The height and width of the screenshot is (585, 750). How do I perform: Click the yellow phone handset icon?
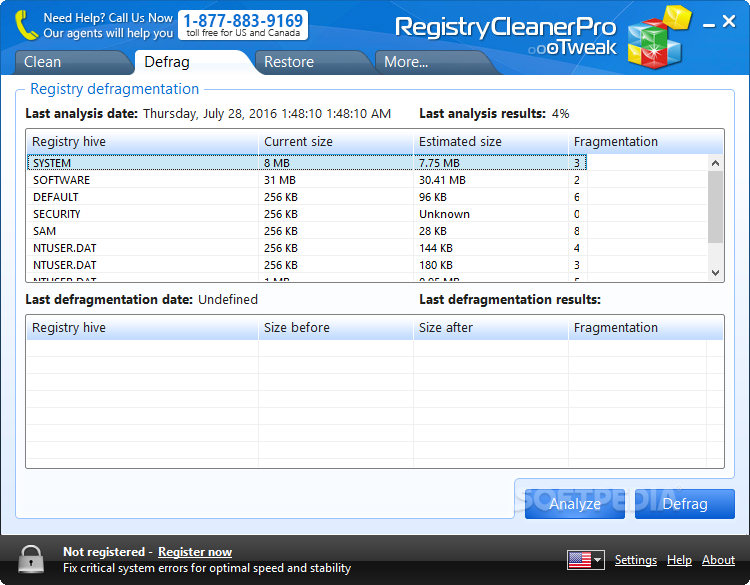pos(26,25)
